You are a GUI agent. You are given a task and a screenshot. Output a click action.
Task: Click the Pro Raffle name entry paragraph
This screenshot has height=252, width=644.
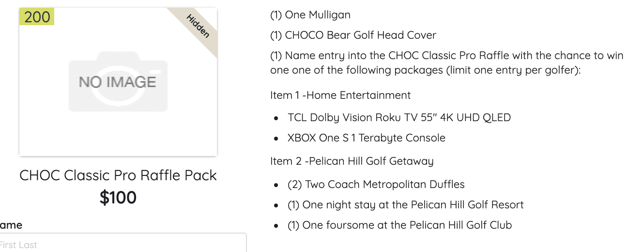447,63
